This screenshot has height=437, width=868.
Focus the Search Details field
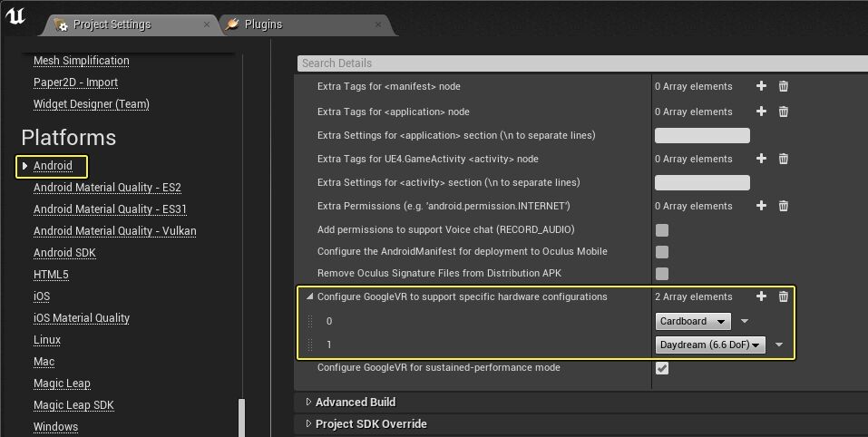point(582,63)
